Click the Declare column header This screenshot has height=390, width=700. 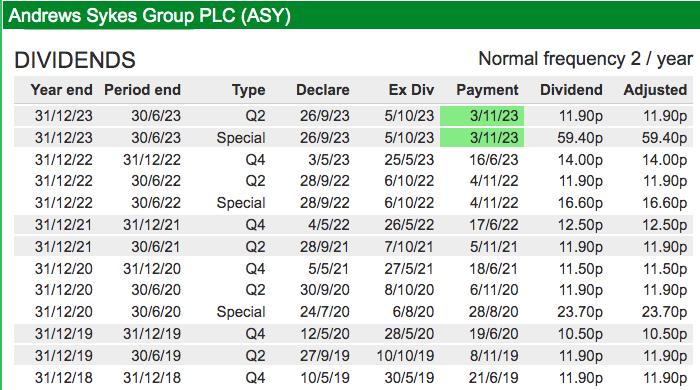pos(323,90)
